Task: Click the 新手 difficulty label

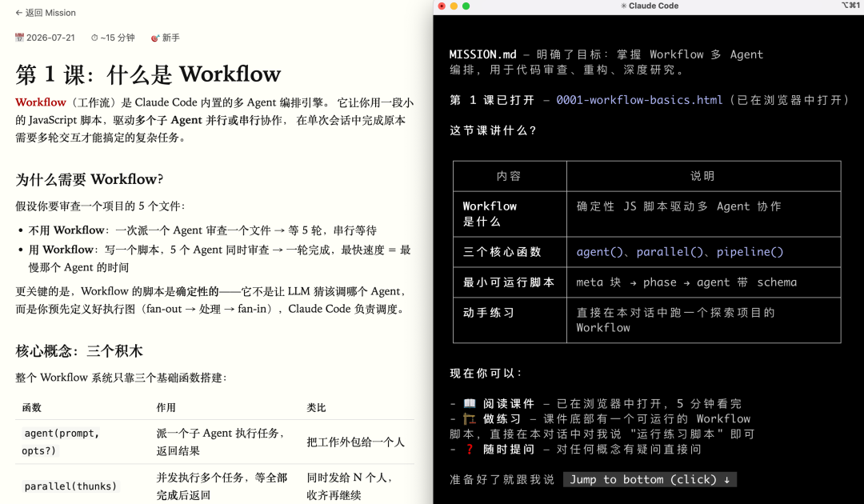Action: pyautogui.click(x=171, y=38)
